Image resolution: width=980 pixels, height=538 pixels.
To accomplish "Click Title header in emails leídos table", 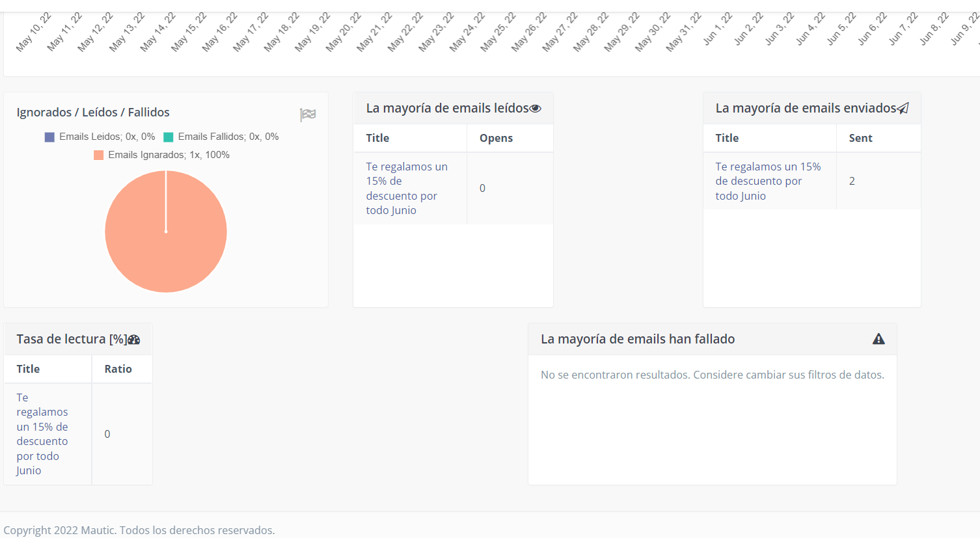I will [377, 138].
